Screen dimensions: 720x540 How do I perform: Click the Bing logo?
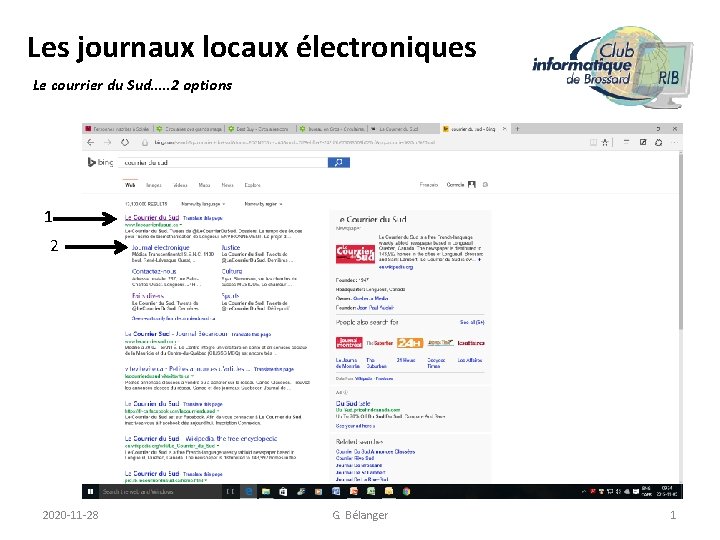[x=100, y=162]
